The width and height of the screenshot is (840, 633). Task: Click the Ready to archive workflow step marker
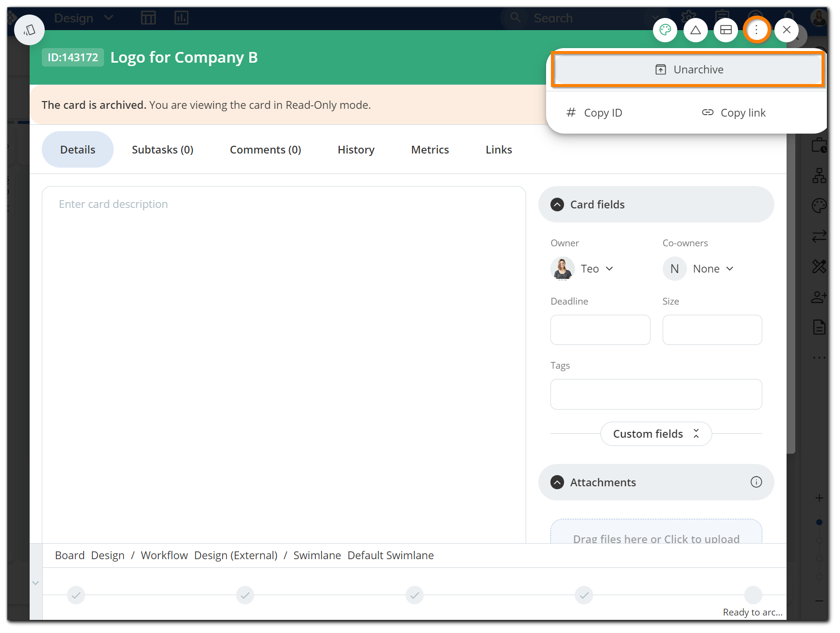(753, 595)
